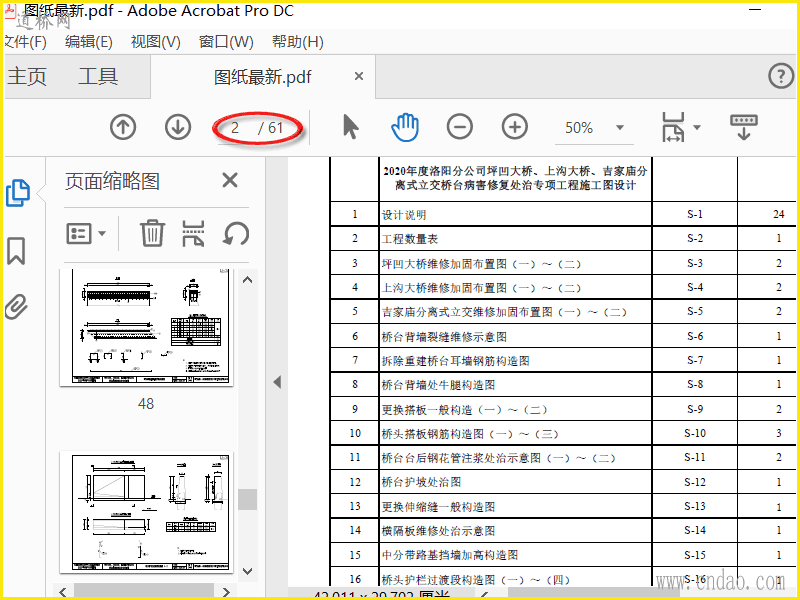Click thumbnail panel scroll down arrow

pyautogui.click(x=247, y=571)
